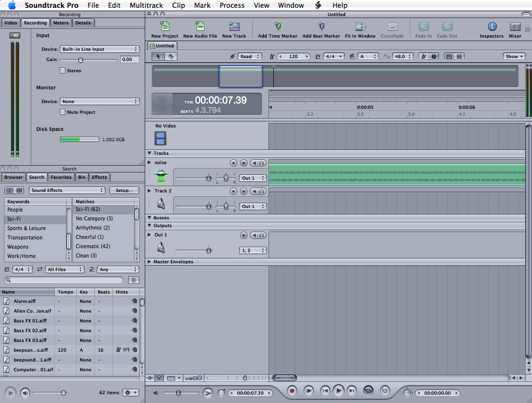The width and height of the screenshot is (532, 403).
Task: Collapse the Tracks section
Action: [x=149, y=153]
